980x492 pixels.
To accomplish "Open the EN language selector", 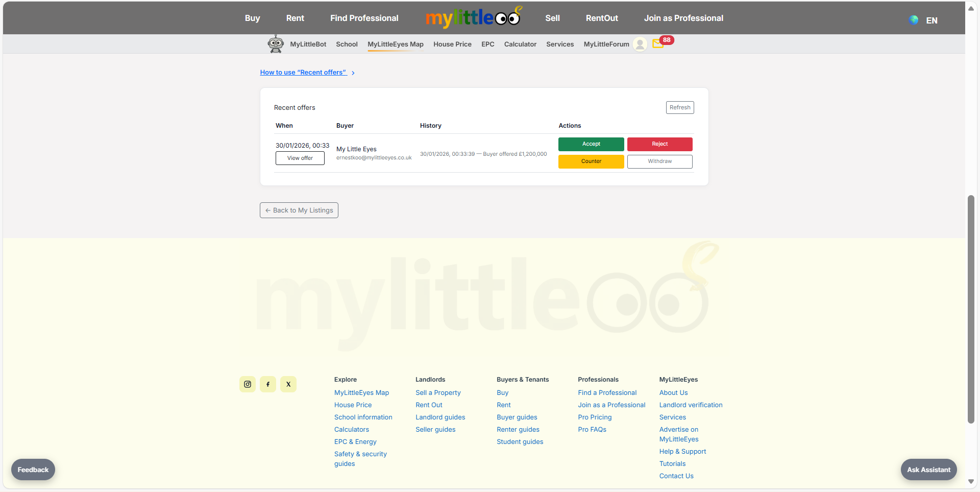I will click(932, 20).
